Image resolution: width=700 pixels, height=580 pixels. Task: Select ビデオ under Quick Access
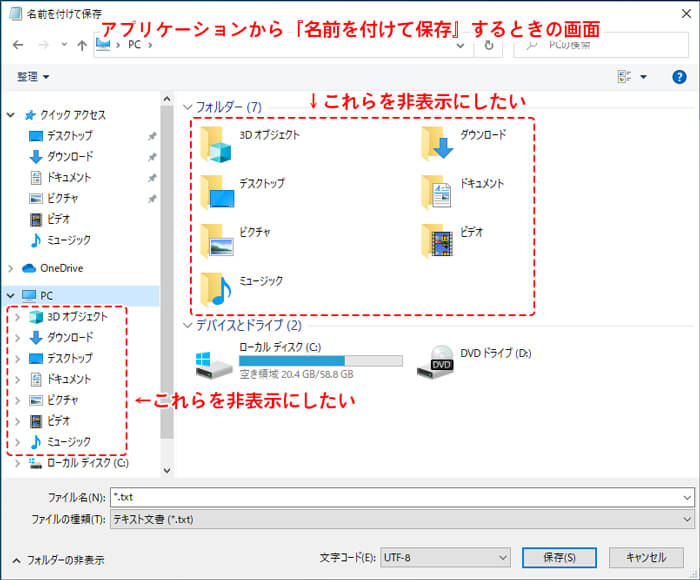pyautogui.click(x=50, y=219)
